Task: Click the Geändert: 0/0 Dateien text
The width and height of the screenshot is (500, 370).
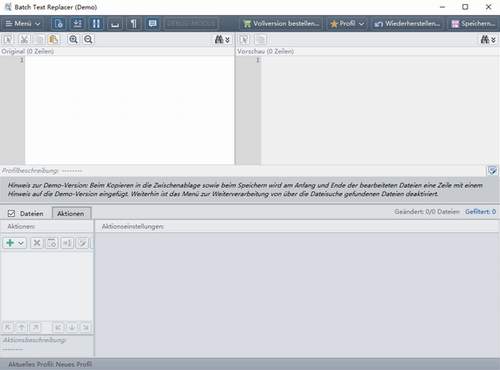Action: [427, 212]
